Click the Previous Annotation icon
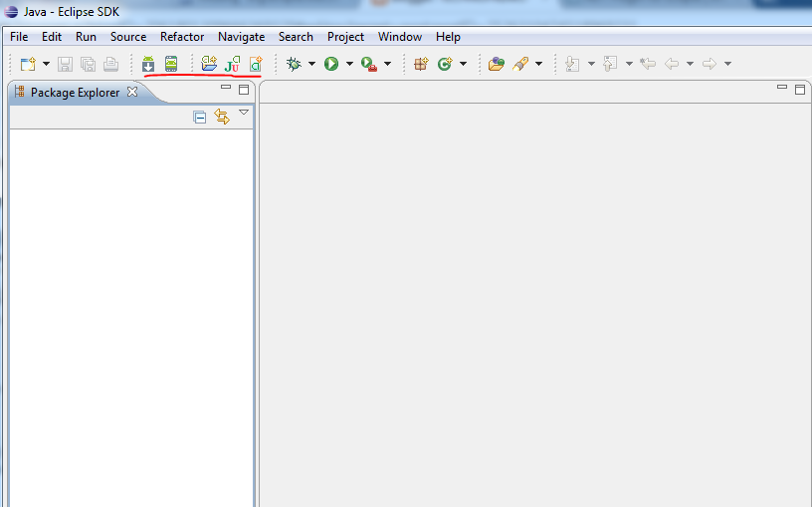 (610, 64)
